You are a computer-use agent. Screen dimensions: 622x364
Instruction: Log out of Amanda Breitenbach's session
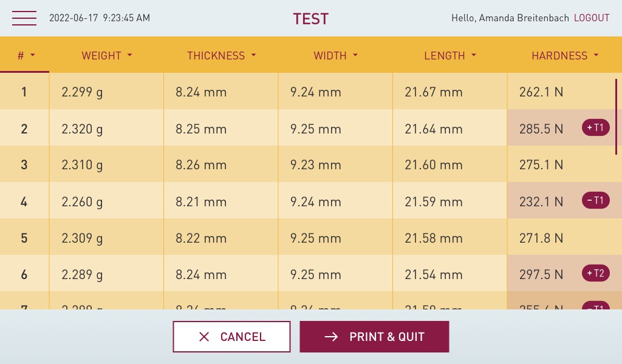pyautogui.click(x=591, y=18)
